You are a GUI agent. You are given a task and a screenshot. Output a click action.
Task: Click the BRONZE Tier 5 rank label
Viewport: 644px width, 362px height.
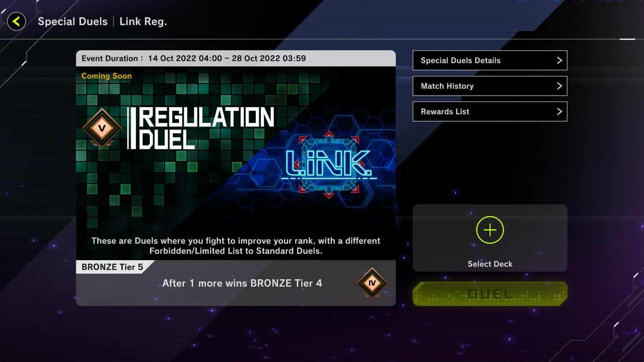(112, 267)
